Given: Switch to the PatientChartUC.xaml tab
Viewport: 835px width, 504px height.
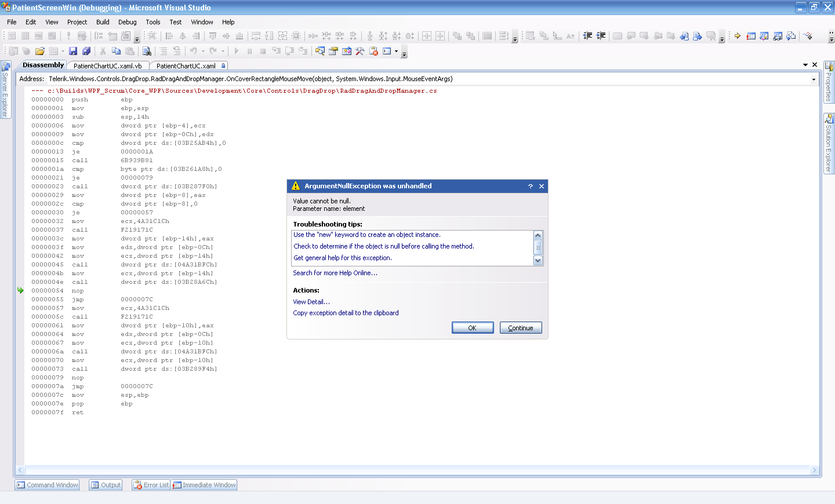Looking at the screenshot, I should click(x=188, y=66).
